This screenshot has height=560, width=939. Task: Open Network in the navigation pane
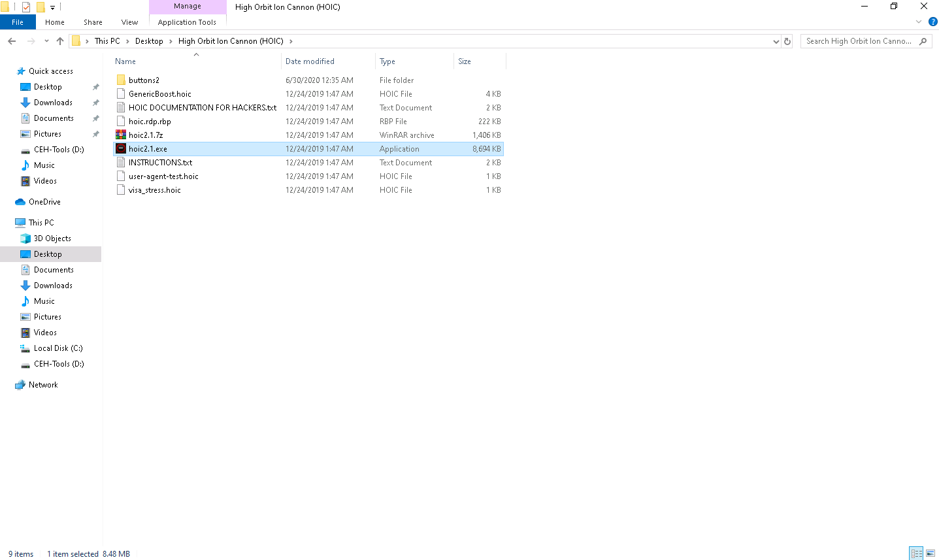click(x=43, y=385)
